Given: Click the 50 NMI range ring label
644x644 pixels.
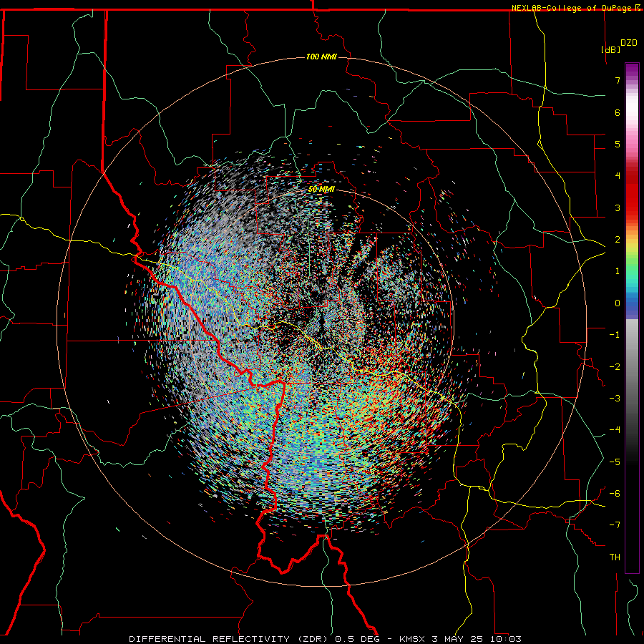Looking at the screenshot, I should click(321, 190).
